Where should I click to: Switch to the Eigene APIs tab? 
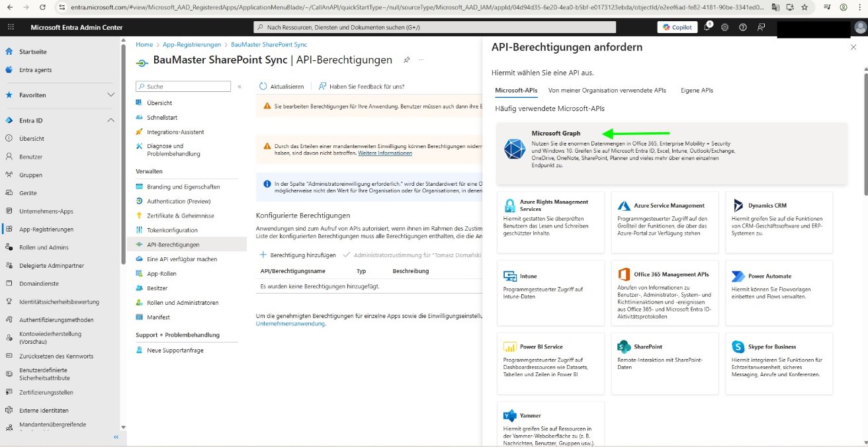point(696,90)
